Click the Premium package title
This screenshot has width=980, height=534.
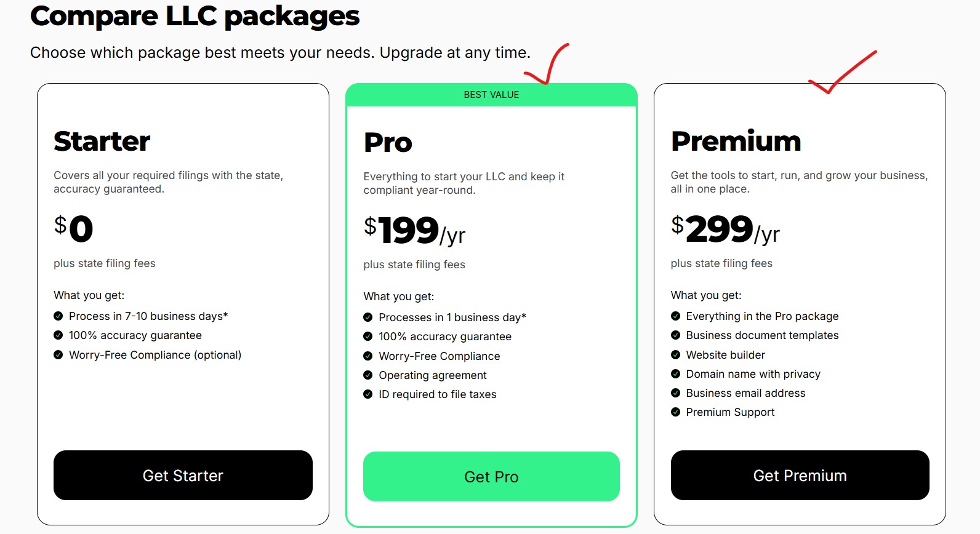click(736, 141)
